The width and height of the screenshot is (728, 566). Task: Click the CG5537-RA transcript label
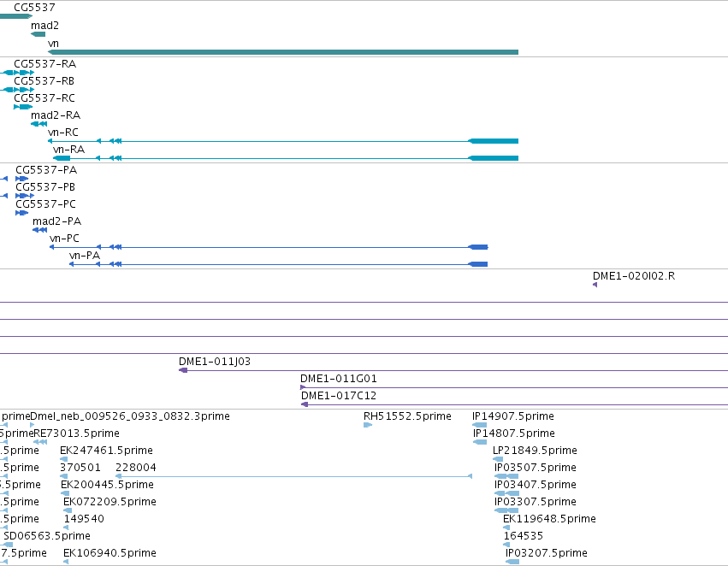coord(45,63)
